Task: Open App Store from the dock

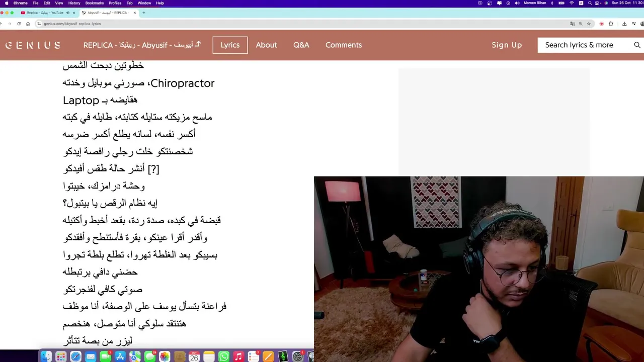Action: (x=120, y=356)
